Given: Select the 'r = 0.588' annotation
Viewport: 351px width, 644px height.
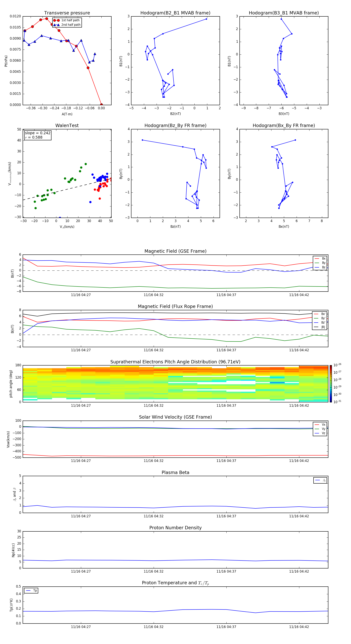Looking at the screenshot, I should coord(34,137).
